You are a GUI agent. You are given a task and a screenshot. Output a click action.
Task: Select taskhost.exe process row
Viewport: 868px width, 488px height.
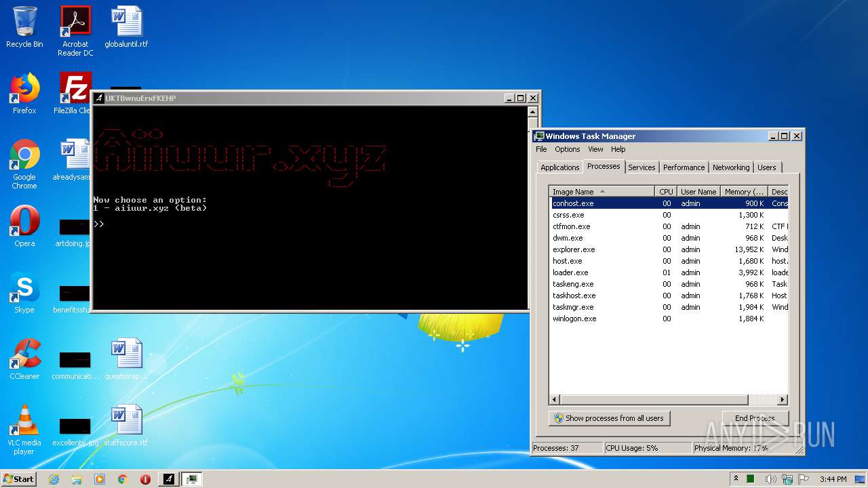coord(669,296)
